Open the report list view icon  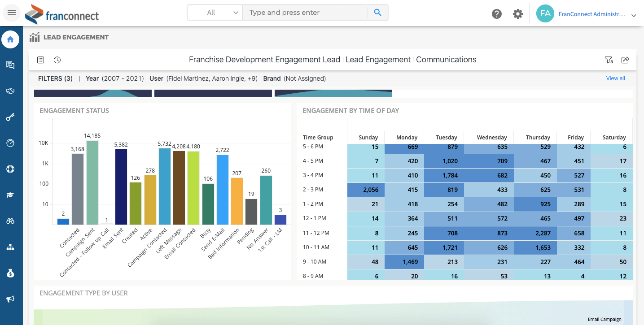coord(40,60)
